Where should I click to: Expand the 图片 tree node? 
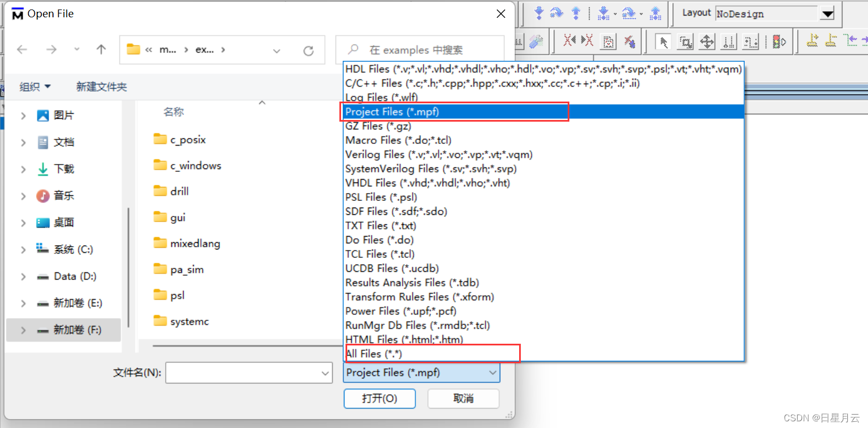pyautogui.click(x=23, y=116)
